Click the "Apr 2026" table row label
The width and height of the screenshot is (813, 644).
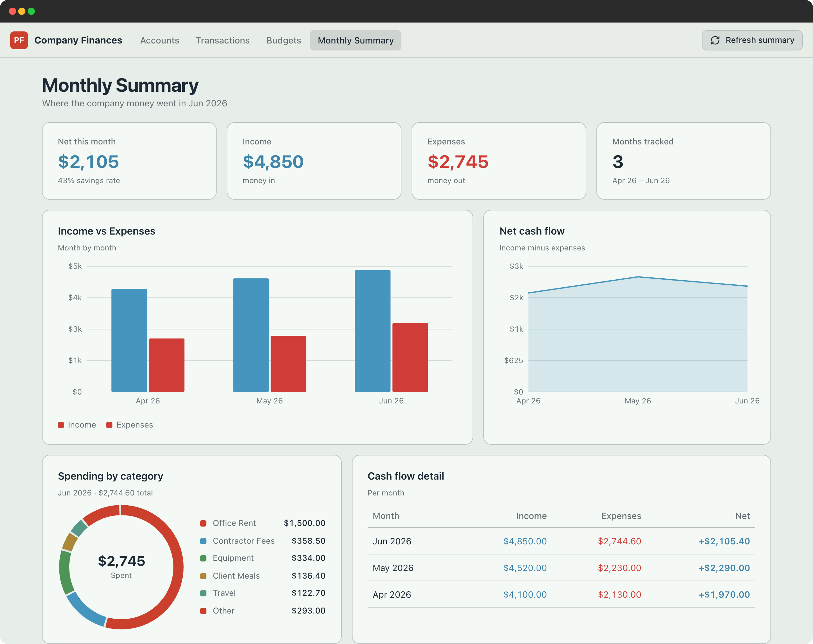tap(392, 595)
